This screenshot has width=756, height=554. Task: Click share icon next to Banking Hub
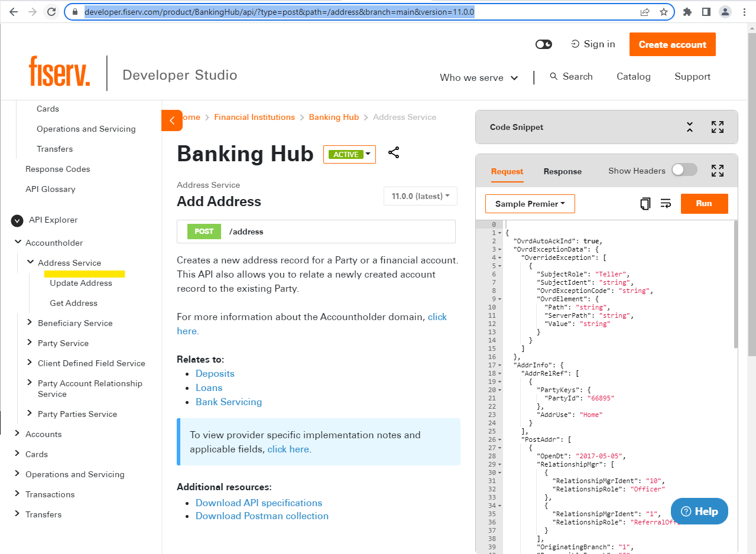pos(394,152)
